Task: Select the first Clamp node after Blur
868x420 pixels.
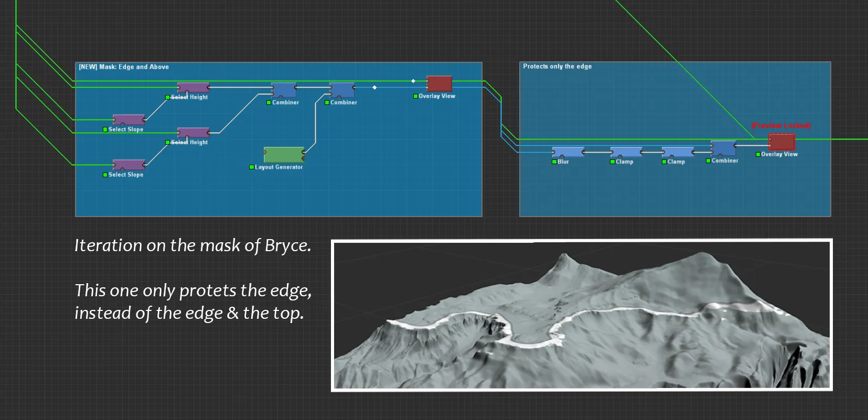Action: (626, 152)
